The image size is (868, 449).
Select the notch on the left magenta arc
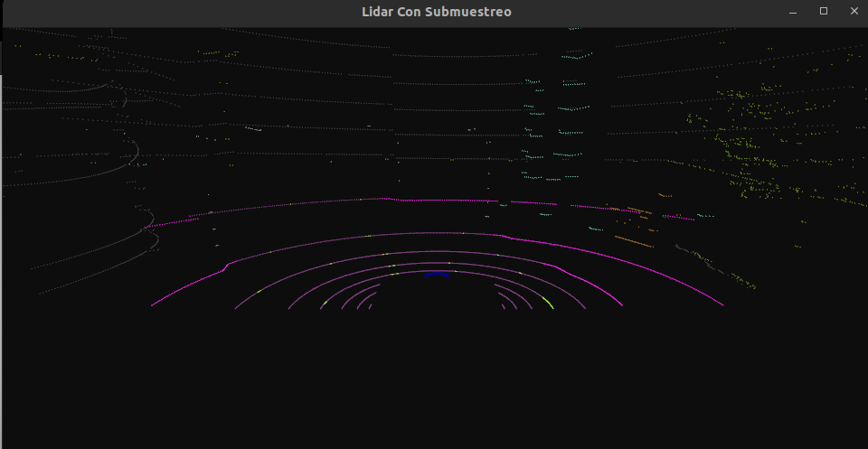pyautogui.click(x=227, y=265)
